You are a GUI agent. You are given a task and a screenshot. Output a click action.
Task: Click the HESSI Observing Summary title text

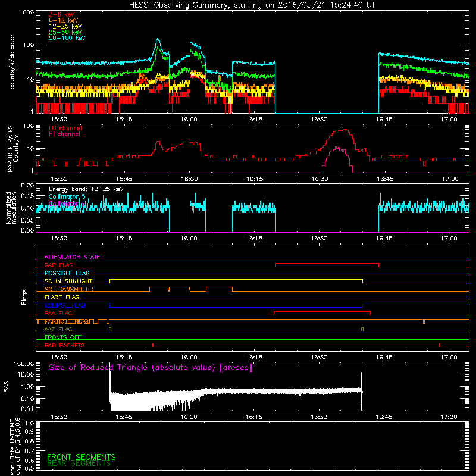click(252, 5)
